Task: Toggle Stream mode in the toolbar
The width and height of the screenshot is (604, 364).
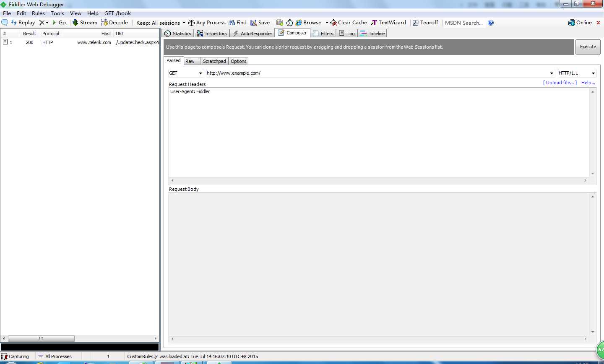Action: coord(85,23)
